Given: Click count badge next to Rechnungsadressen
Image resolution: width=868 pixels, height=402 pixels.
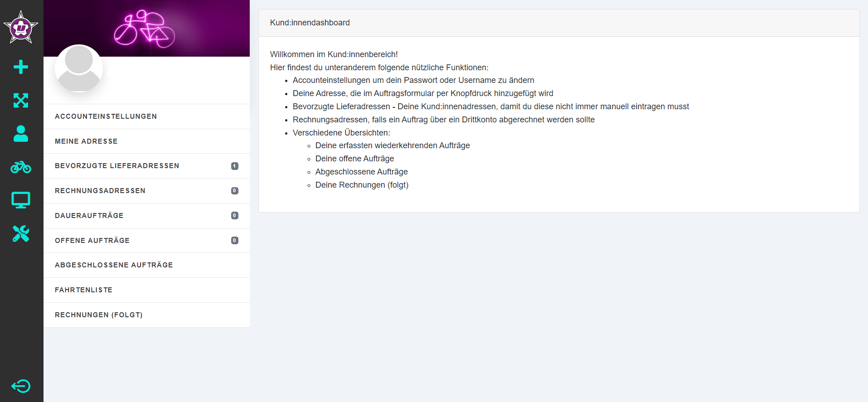Looking at the screenshot, I should pyautogui.click(x=235, y=191).
